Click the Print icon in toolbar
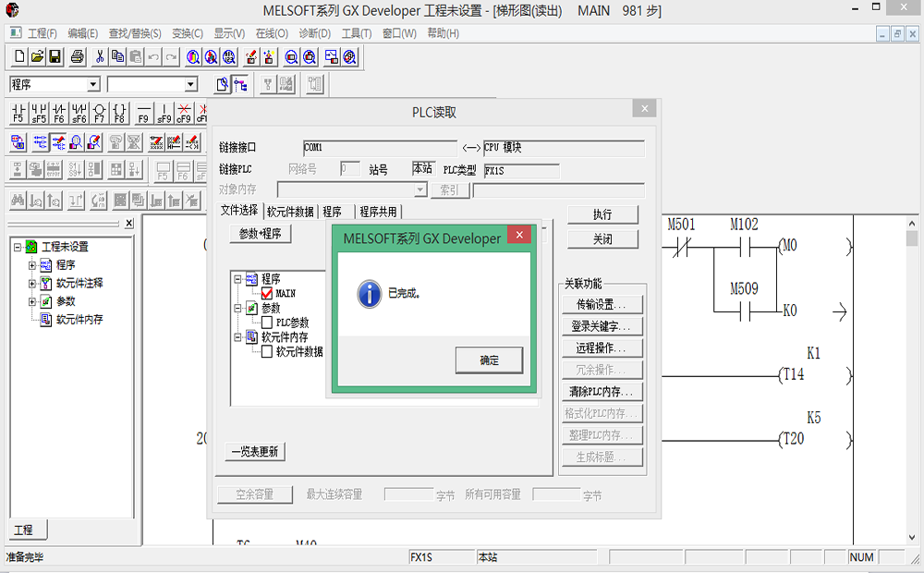 click(x=78, y=57)
